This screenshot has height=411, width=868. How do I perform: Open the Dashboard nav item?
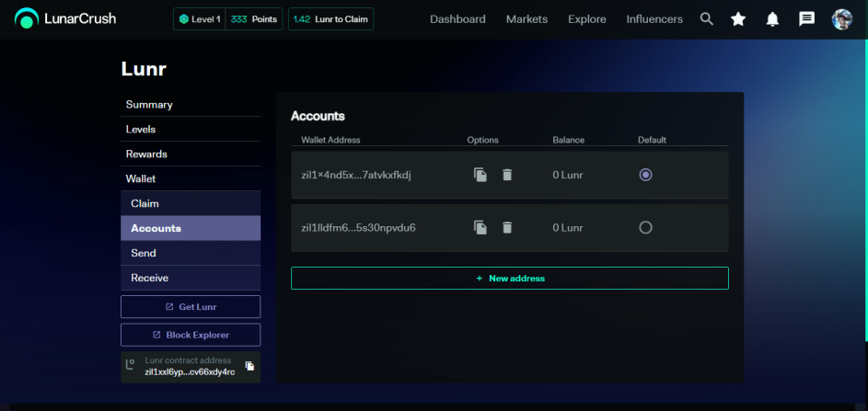tap(457, 19)
